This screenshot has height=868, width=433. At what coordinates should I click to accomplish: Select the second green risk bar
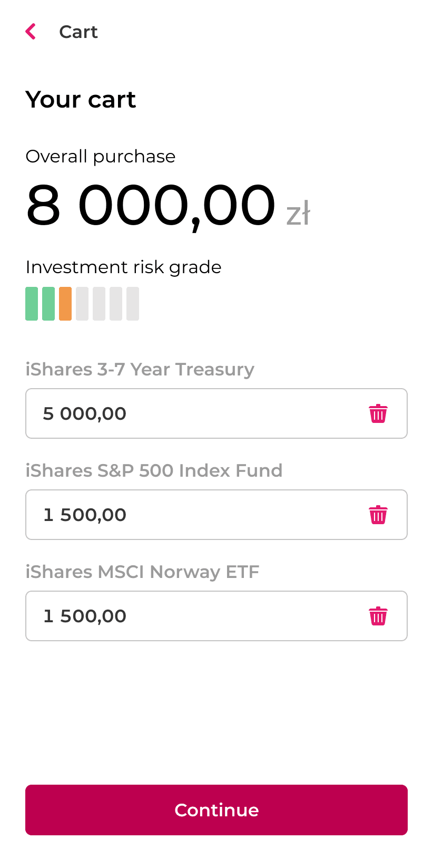(x=48, y=304)
